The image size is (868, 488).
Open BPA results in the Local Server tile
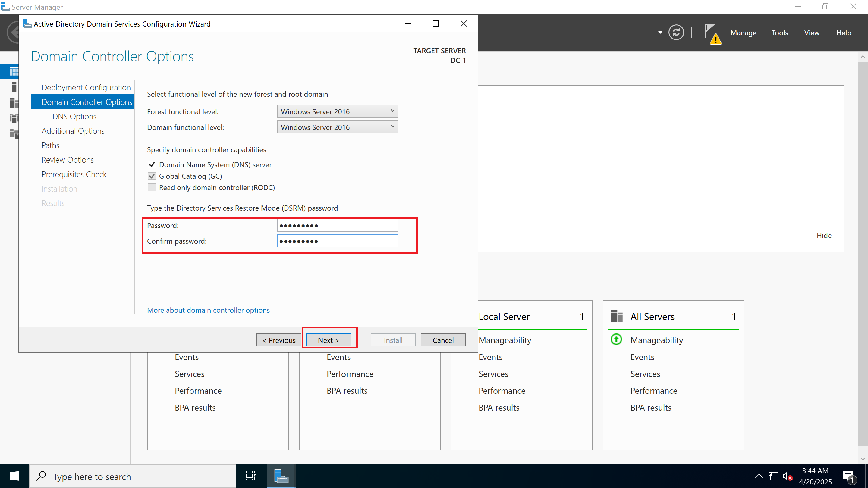[x=499, y=407]
